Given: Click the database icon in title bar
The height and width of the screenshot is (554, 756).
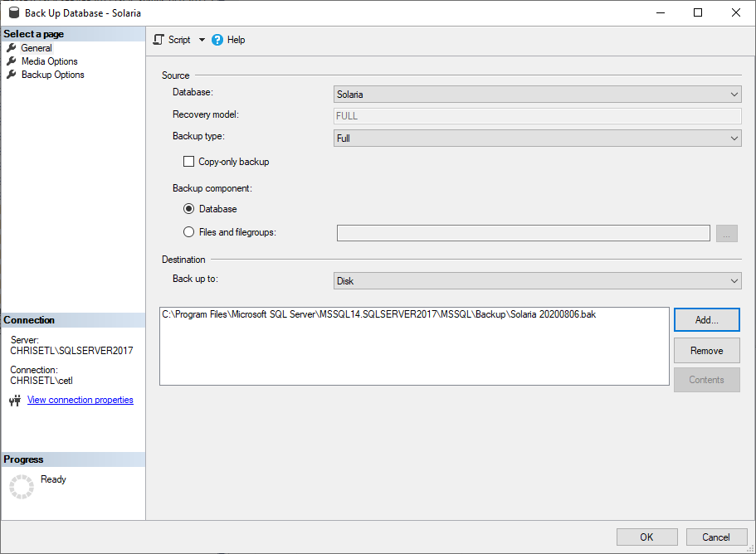Looking at the screenshot, I should (x=14, y=12).
